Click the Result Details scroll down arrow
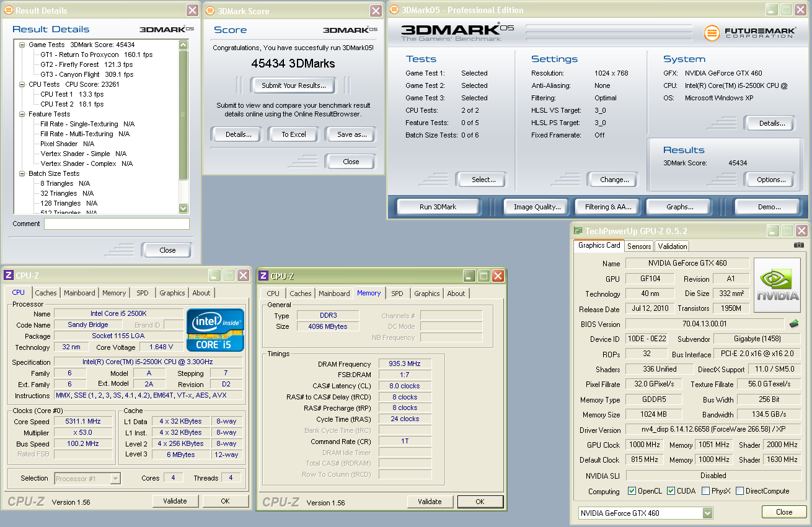The height and width of the screenshot is (527, 812). click(x=183, y=208)
